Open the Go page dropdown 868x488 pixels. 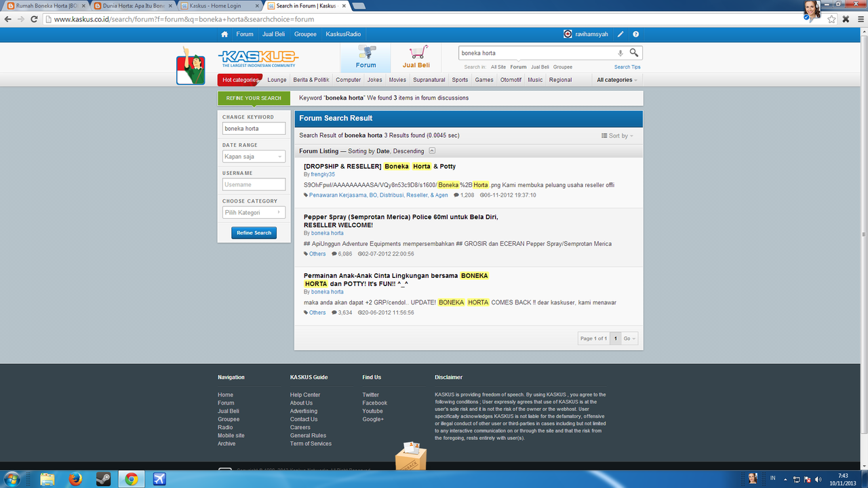[629, 338]
